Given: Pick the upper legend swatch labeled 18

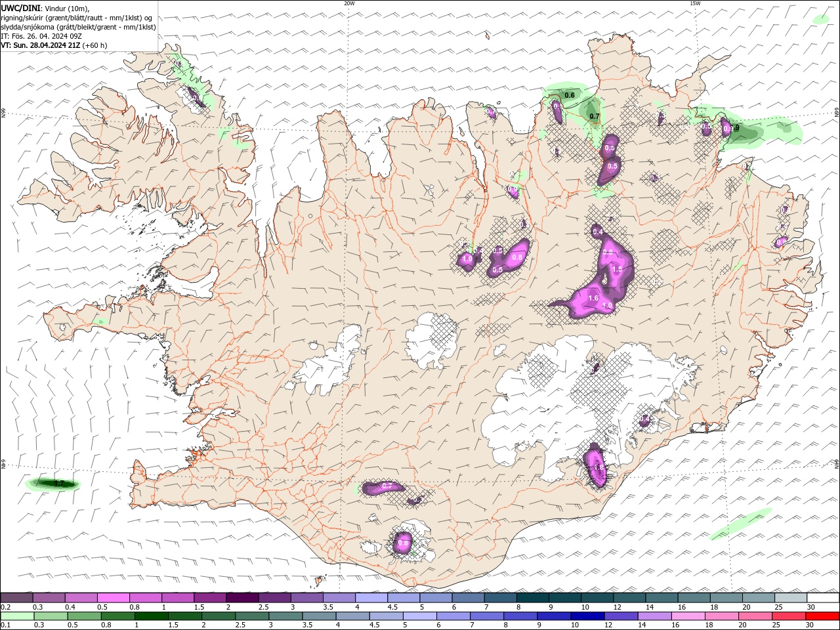Looking at the screenshot, I should coord(725,597).
